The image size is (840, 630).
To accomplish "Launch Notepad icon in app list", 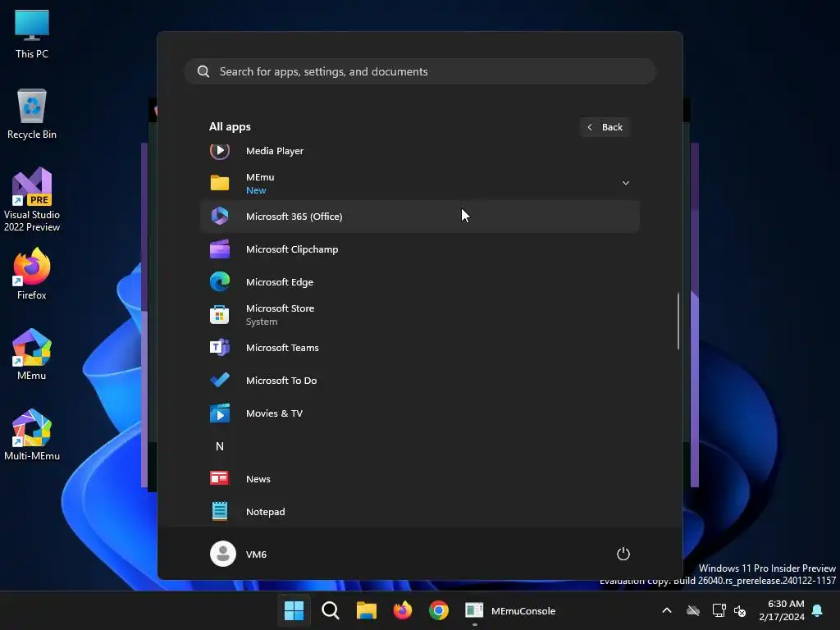I will tap(220, 512).
